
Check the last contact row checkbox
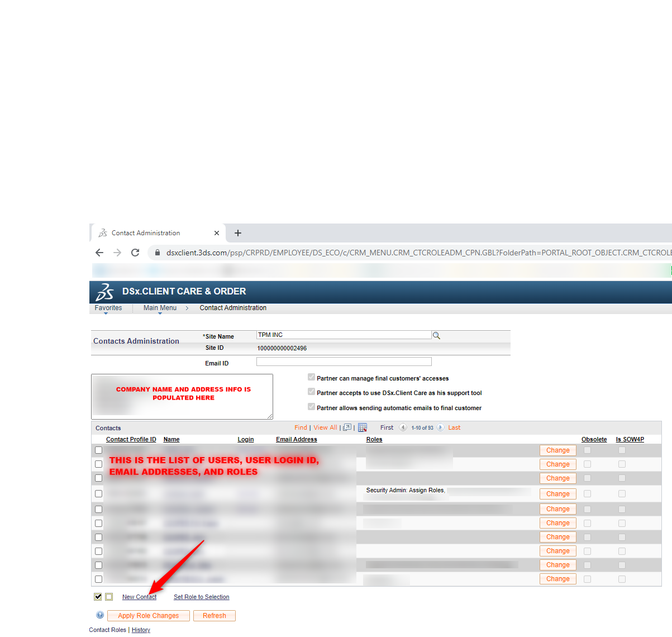pos(99,579)
